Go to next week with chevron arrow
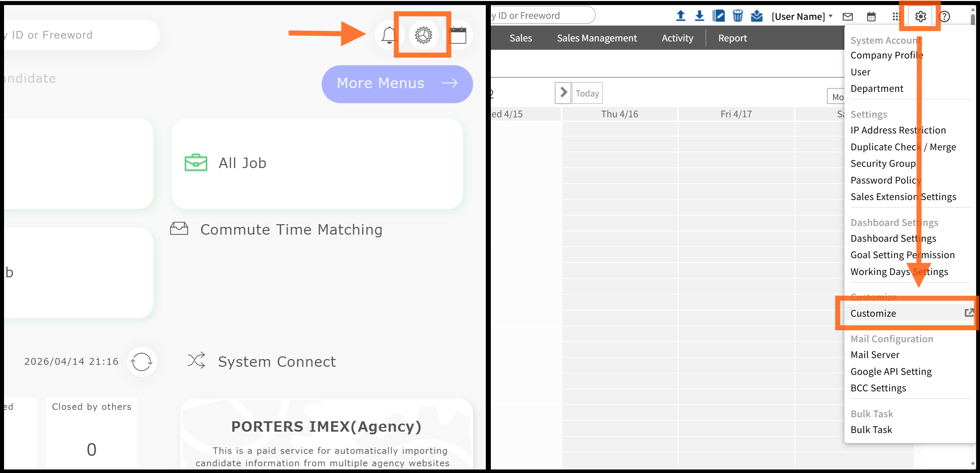The image size is (980, 473). coord(563,93)
